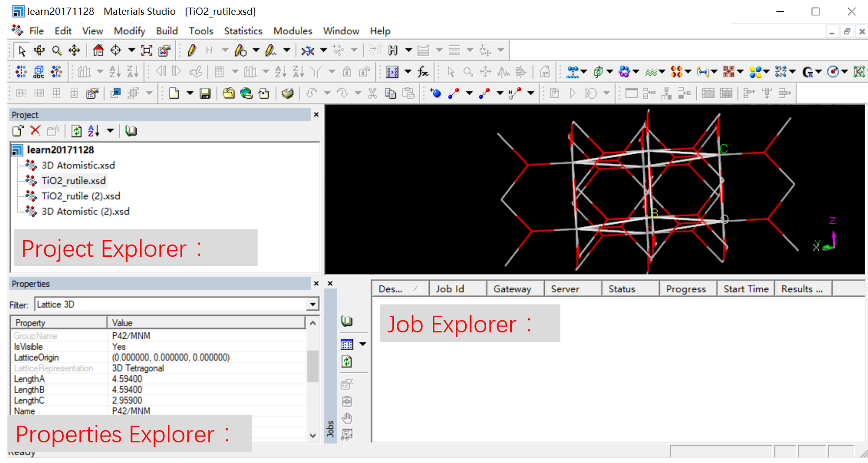Pick the Translation move tool

(x=74, y=51)
